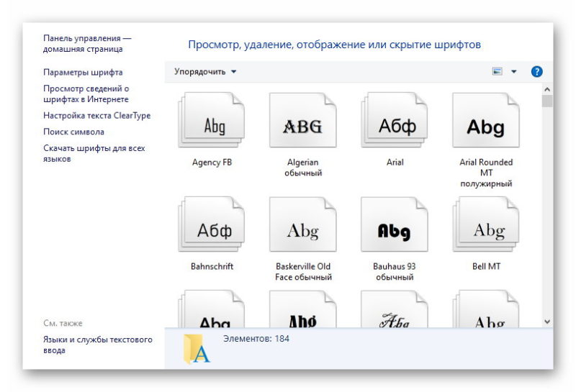The width and height of the screenshot is (576, 392).
Task: Open Поиск символа link
Action: [73, 132]
